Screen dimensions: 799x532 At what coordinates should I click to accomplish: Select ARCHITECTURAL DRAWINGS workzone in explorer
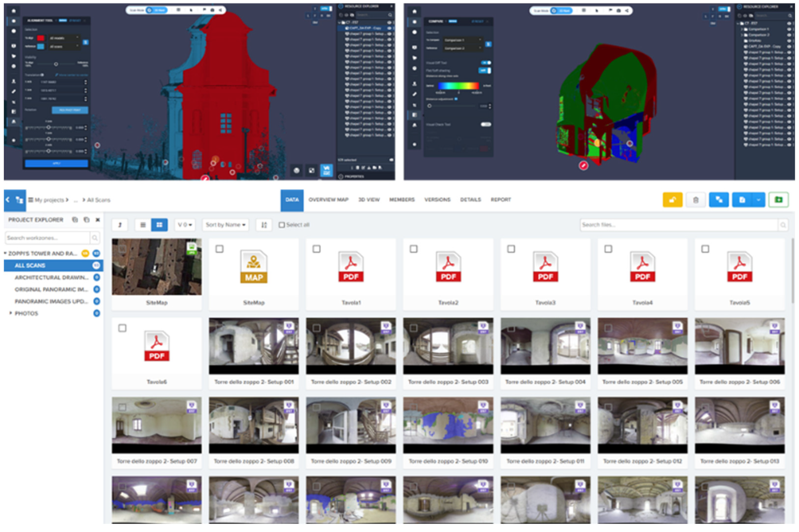coord(51,278)
